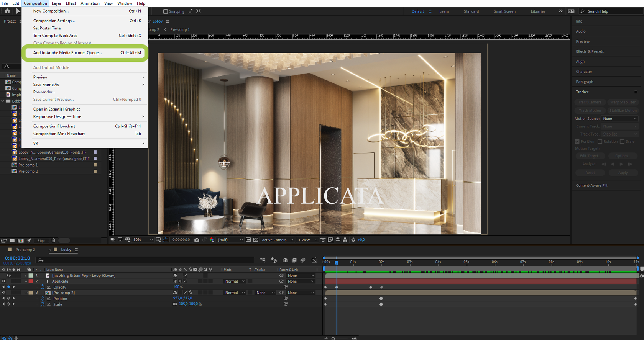The image size is (644, 340).
Task: Click the red label swatch of Applicata
Action: [x=31, y=281]
